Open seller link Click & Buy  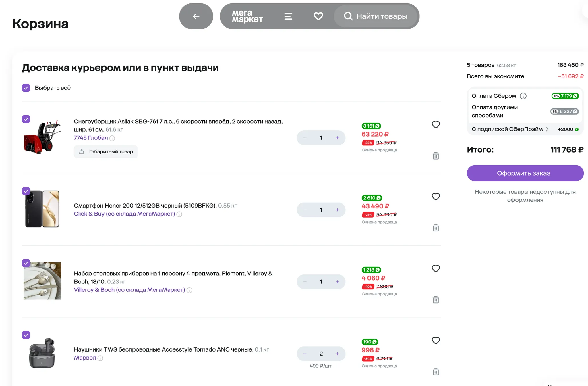coord(124,214)
